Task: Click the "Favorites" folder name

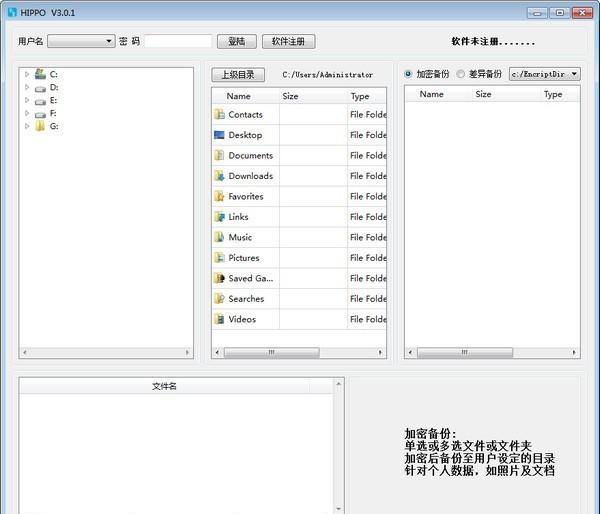Action: point(246,196)
